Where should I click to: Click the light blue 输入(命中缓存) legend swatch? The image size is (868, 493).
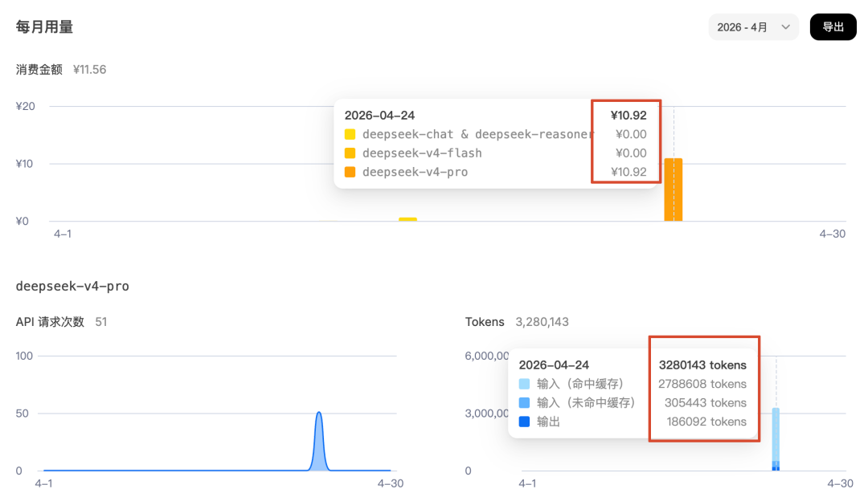point(524,384)
